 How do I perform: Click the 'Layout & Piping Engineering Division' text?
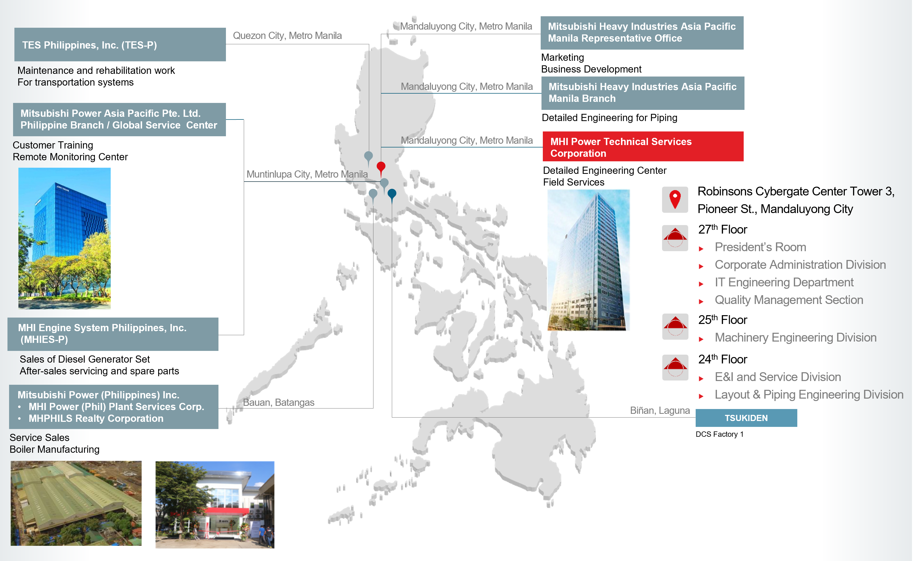tap(809, 395)
